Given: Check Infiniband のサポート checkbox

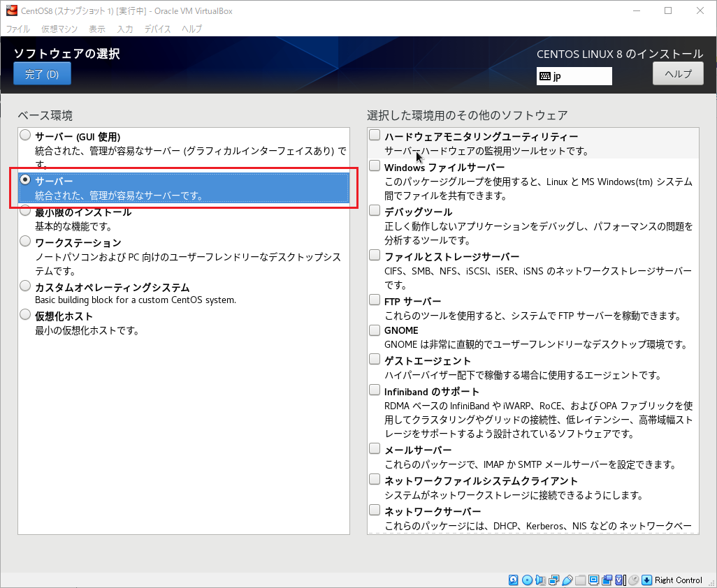Looking at the screenshot, I should (375, 390).
